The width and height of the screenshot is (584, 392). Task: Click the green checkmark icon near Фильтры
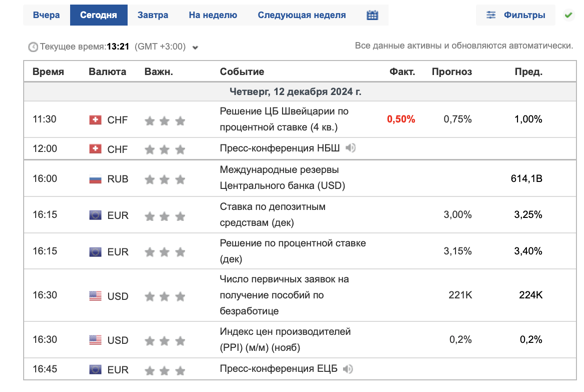568,15
